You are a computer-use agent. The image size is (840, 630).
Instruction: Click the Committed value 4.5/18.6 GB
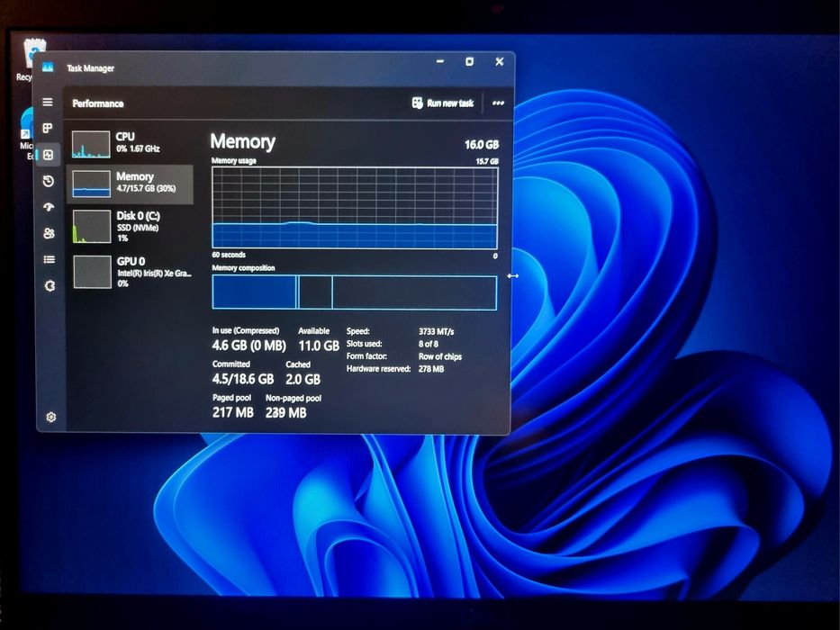(x=243, y=379)
